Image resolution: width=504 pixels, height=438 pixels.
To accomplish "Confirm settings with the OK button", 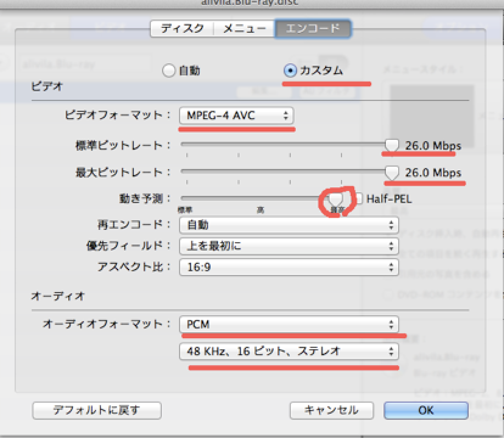I will tap(426, 411).
